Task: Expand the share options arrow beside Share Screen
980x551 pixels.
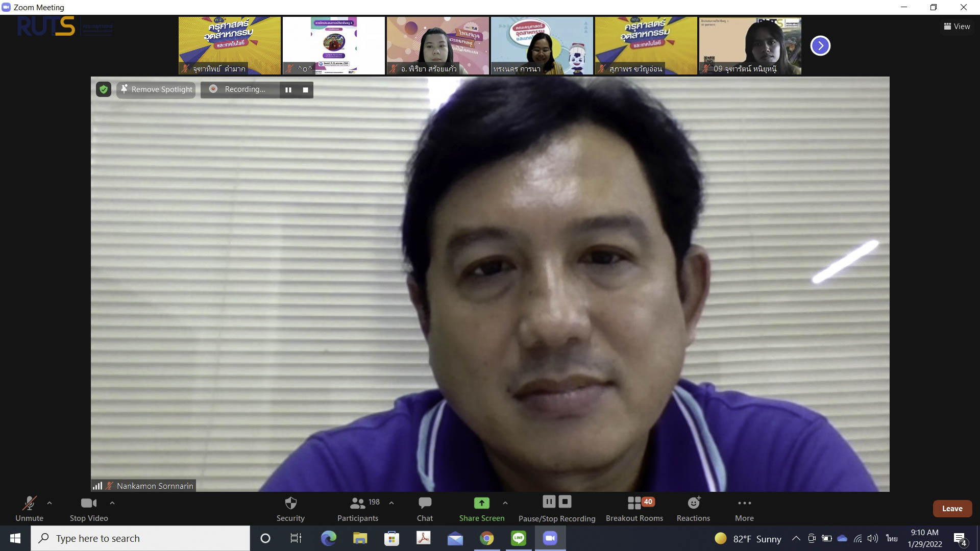Action: [x=505, y=503]
